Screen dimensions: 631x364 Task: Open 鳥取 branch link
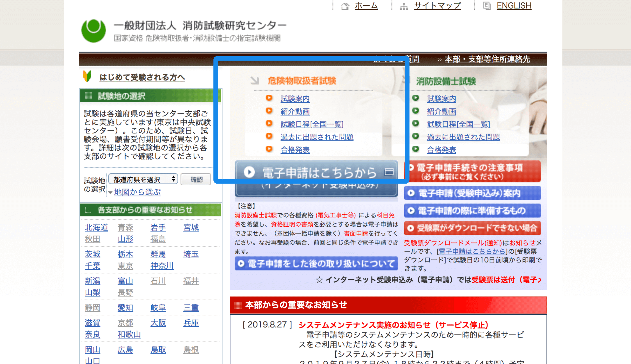point(158,350)
